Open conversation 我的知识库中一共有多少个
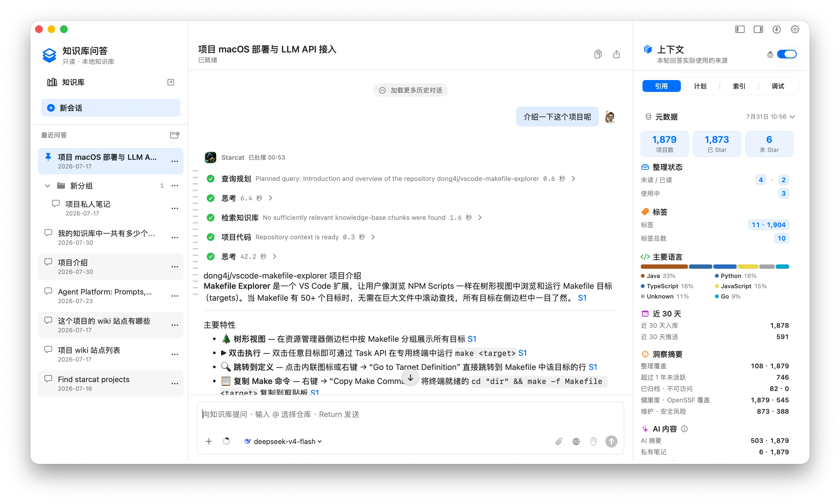The image size is (840, 504). click(110, 237)
